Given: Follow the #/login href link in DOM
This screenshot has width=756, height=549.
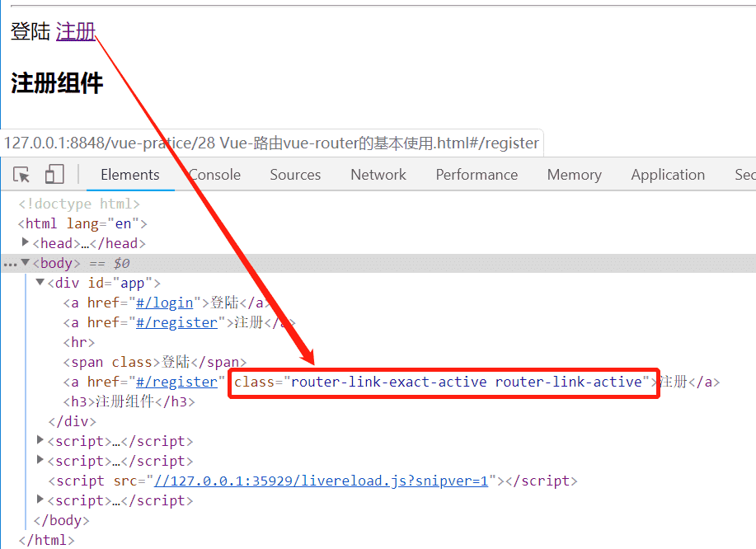Looking at the screenshot, I should point(164,303).
